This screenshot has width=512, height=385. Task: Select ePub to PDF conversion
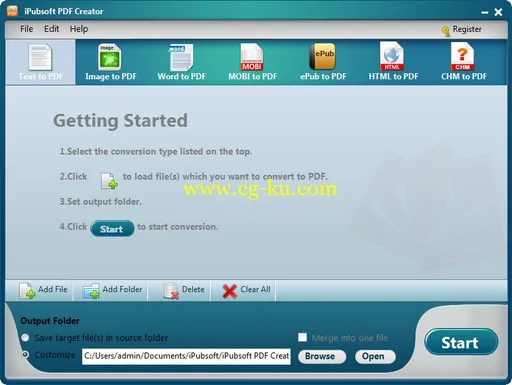click(323, 62)
